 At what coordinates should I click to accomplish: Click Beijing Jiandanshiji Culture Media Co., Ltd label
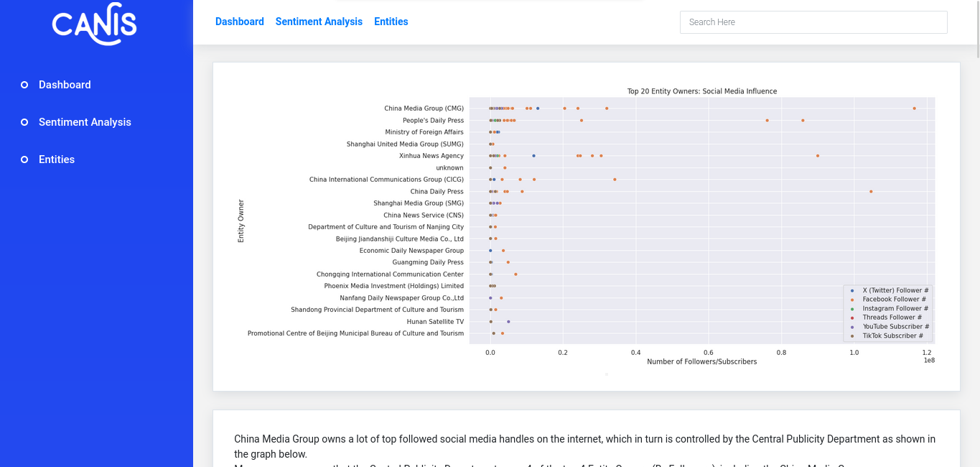(400, 239)
